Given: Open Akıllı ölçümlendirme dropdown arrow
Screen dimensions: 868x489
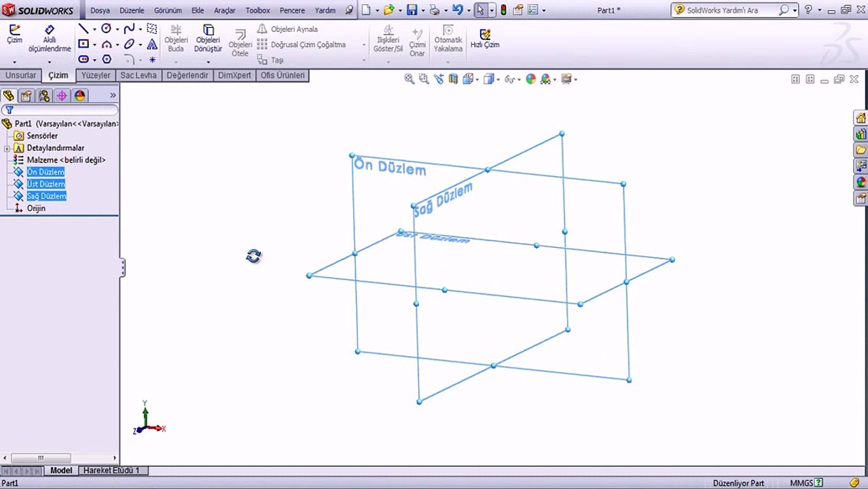Looking at the screenshot, I should pyautogui.click(x=50, y=62).
